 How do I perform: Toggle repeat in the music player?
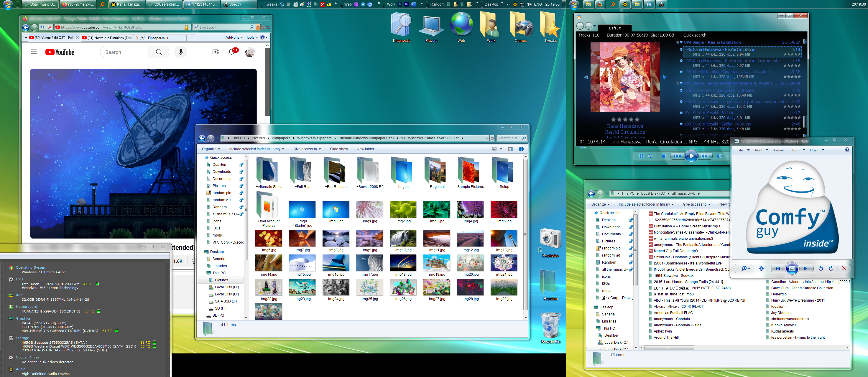tap(651, 156)
